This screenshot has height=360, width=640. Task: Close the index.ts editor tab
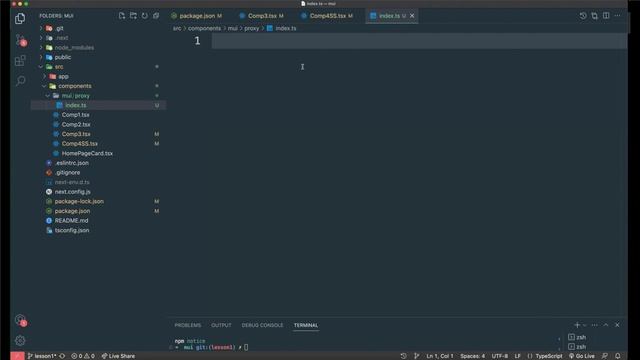(x=412, y=16)
